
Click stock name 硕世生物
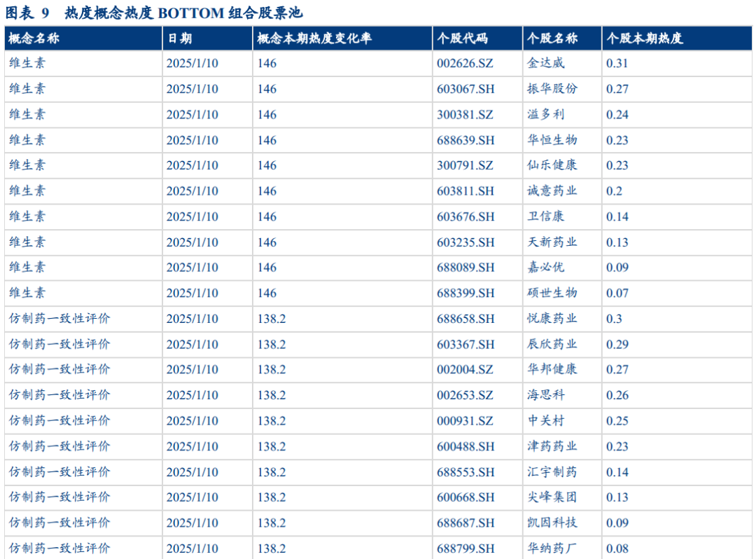pyautogui.click(x=552, y=292)
